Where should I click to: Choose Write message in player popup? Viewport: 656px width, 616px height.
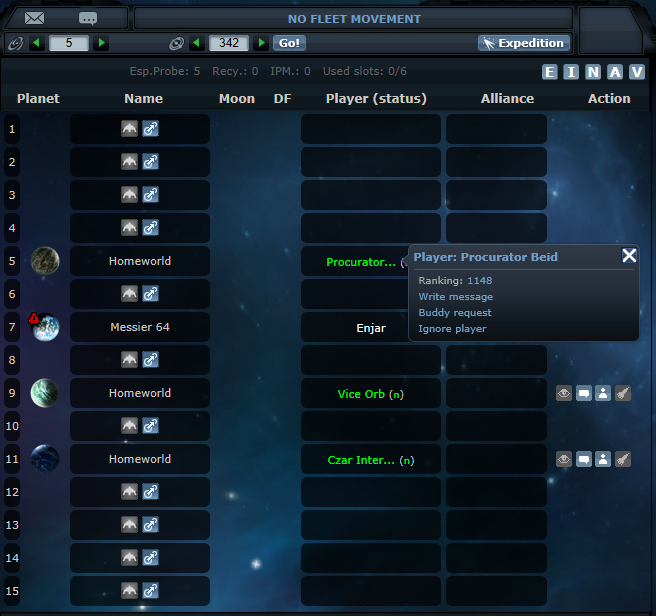click(456, 297)
